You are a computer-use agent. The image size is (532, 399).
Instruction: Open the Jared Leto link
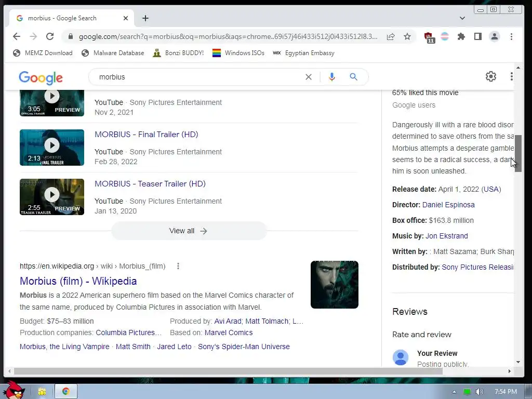click(x=174, y=347)
